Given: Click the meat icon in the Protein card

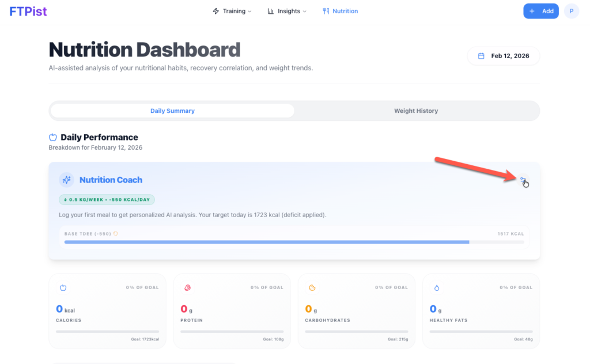Looking at the screenshot, I should (x=188, y=288).
